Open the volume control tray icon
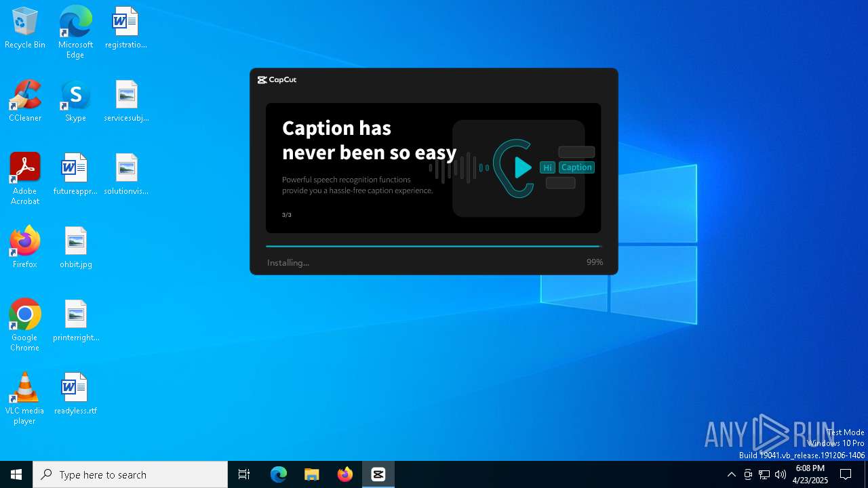Image resolution: width=868 pixels, height=488 pixels. click(x=781, y=474)
